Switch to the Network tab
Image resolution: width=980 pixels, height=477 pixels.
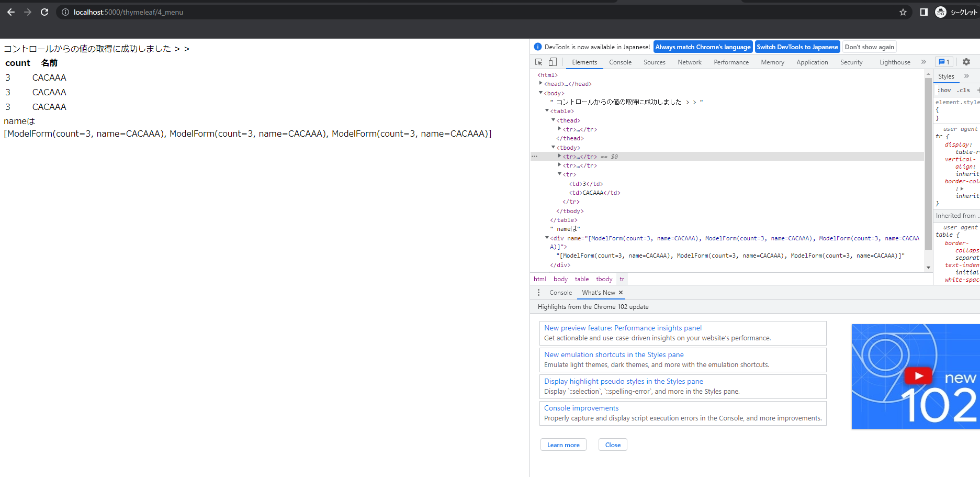689,62
